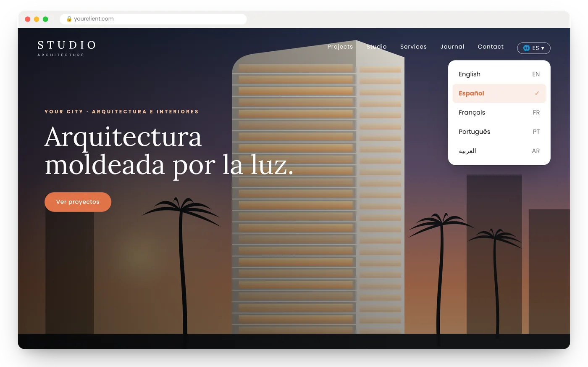The image size is (588, 367).
Task: Collapse the ES language dropdown arrow
Action: [x=543, y=48]
